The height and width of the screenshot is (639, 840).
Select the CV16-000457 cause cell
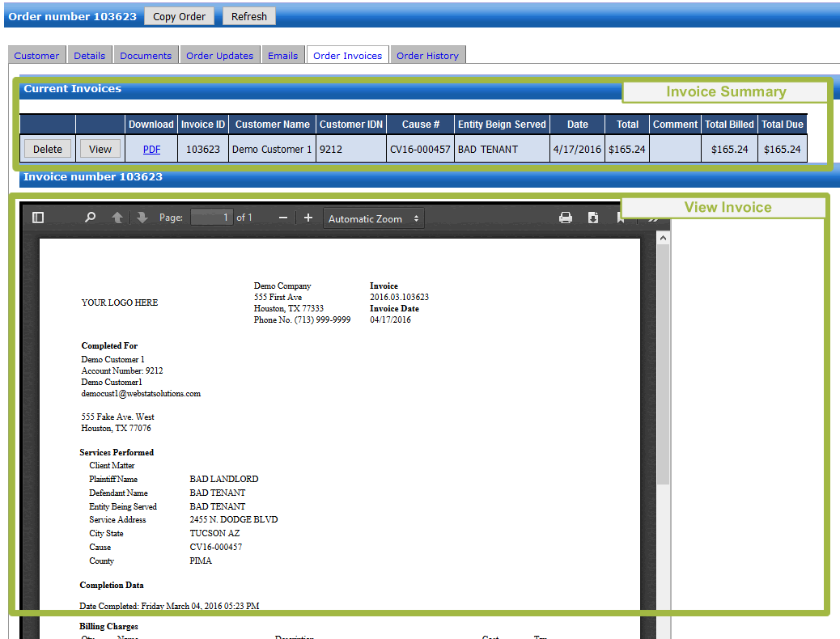[x=421, y=149]
